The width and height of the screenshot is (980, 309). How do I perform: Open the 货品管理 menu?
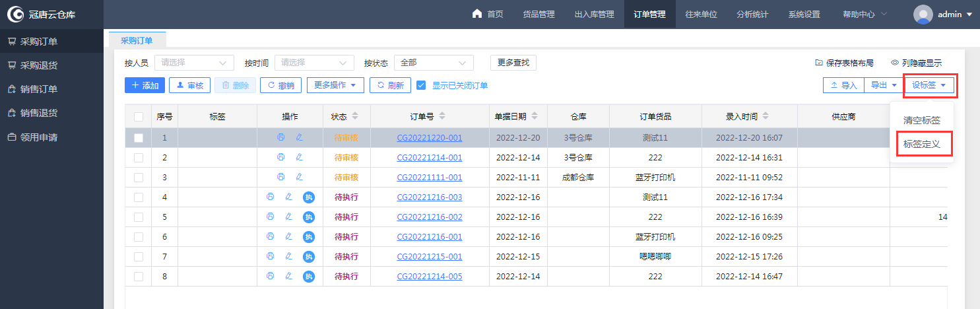(x=539, y=14)
